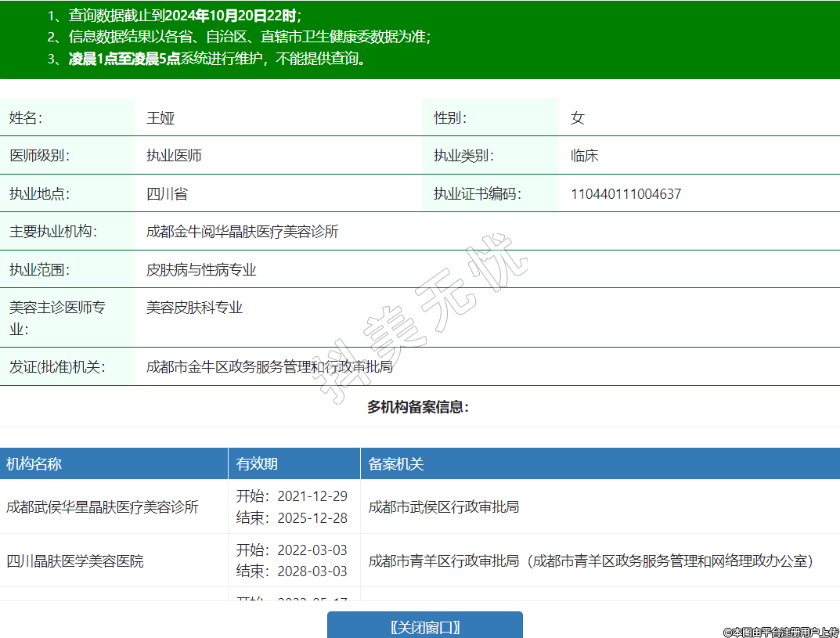Image resolution: width=840 pixels, height=638 pixels.
Task: Click the 执业医师 physician level value
Action: tap(174, 156)
